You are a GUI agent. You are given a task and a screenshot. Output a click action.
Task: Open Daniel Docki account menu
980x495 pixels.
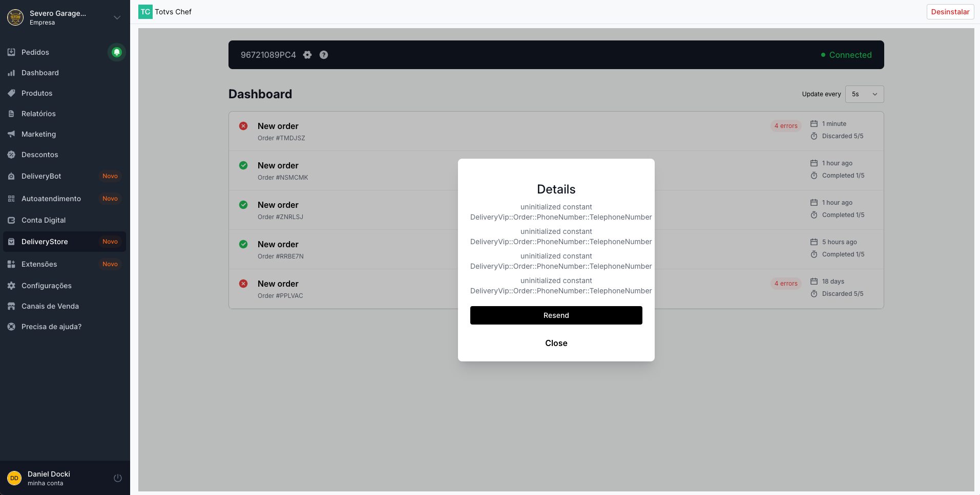click(49, 478)
